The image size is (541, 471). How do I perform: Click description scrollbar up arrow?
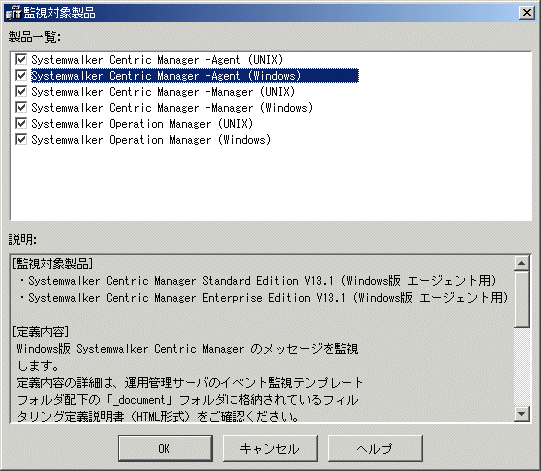(521, 263)
